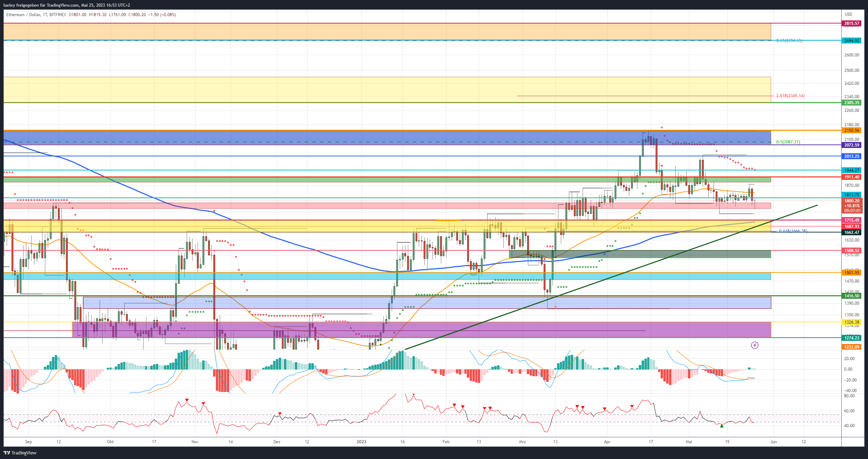868x459 pixels.
Task: Click the Sep label on time axis
Action: [28, 442]
